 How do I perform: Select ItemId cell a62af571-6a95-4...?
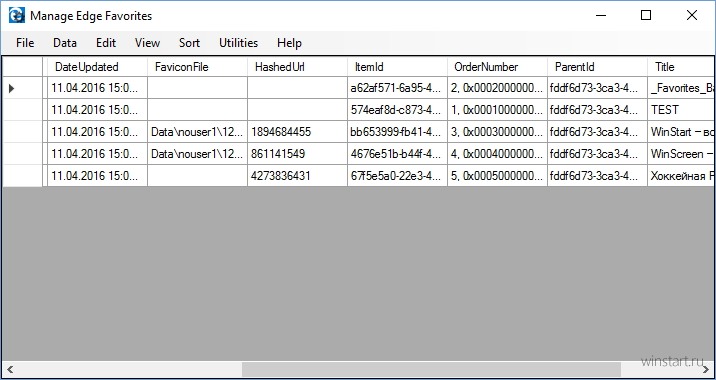click(398, 88)
